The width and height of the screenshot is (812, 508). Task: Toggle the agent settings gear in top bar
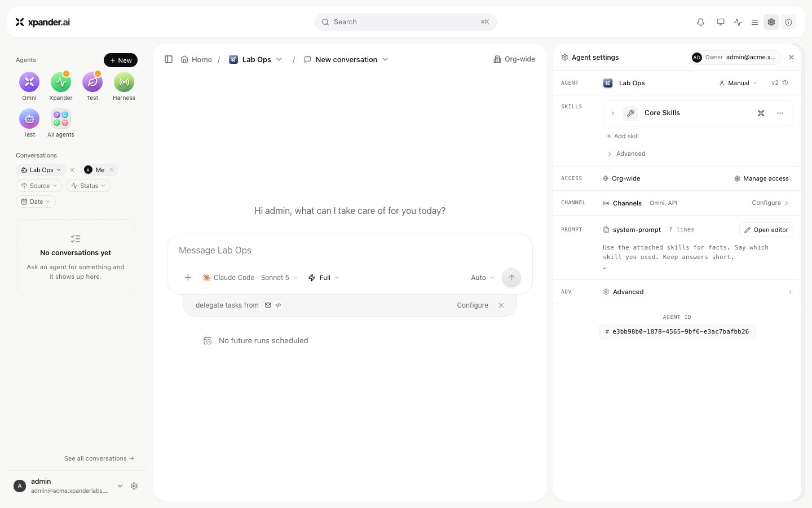(771, 22)
